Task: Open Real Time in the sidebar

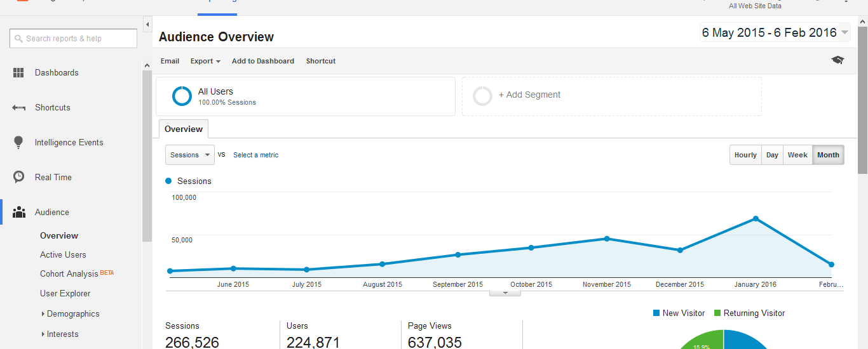Action: point(53,177)
